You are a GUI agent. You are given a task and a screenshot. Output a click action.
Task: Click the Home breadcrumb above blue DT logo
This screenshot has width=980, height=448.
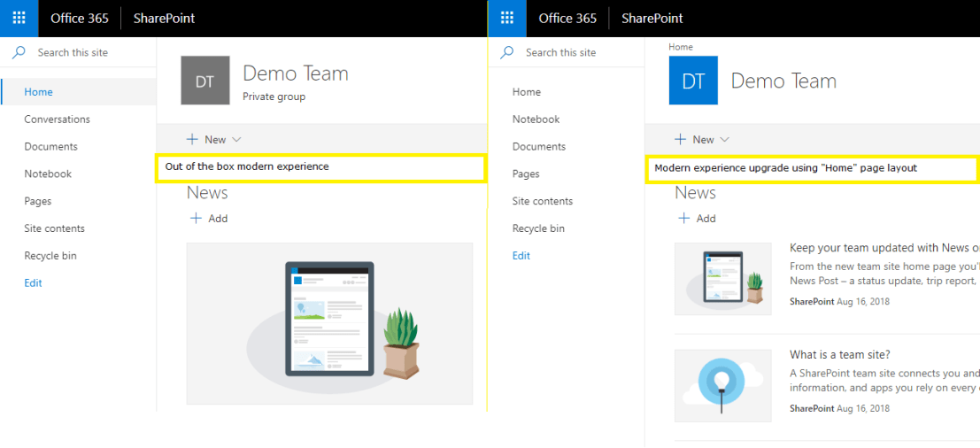[x=681, y=47]
